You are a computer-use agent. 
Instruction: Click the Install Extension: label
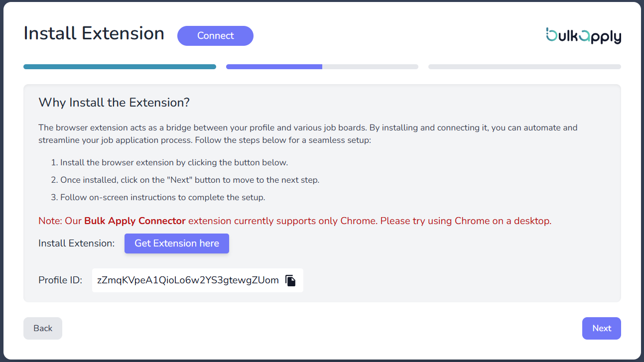pos(76,243)
